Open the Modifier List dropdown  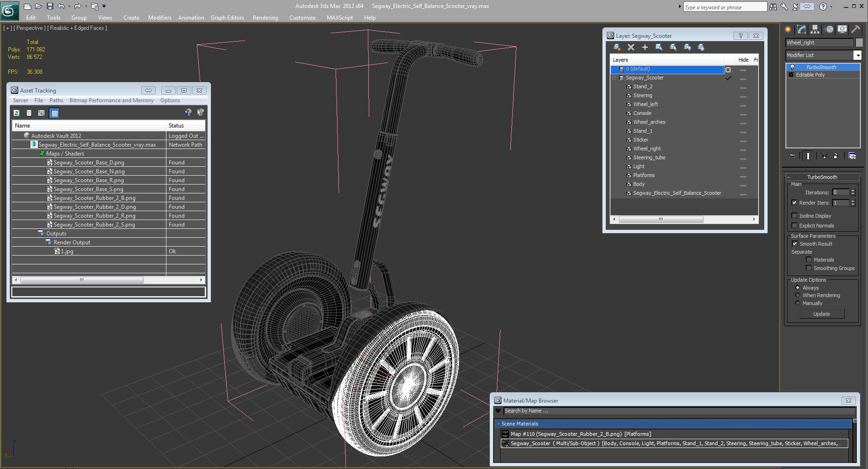click(857, 55)
